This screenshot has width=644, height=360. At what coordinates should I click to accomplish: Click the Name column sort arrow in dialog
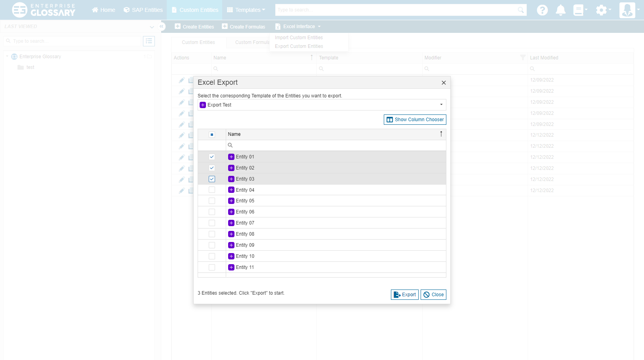click(441, 134)
